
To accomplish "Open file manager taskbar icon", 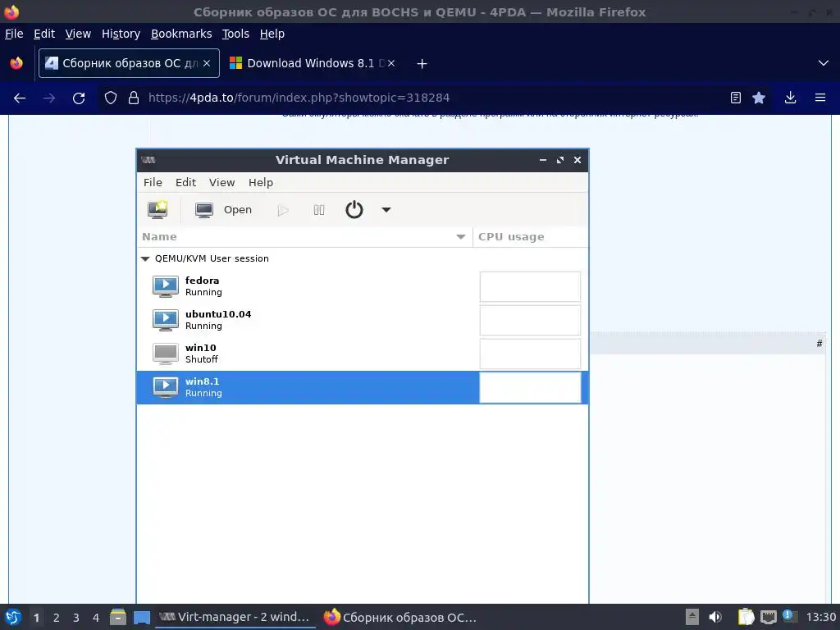I will click(x=118, y=617).
